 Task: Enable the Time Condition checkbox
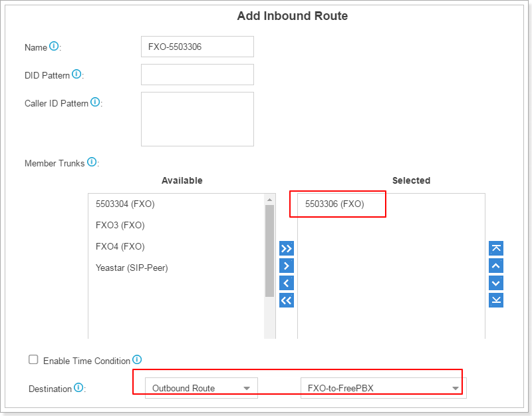point(33,359)
